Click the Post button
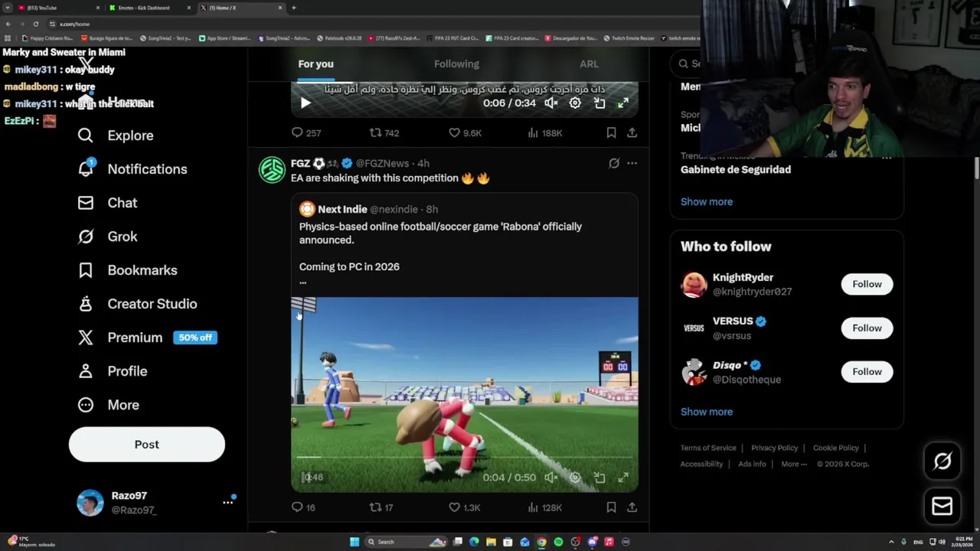 pyautogui.click(x=147, y=445)
